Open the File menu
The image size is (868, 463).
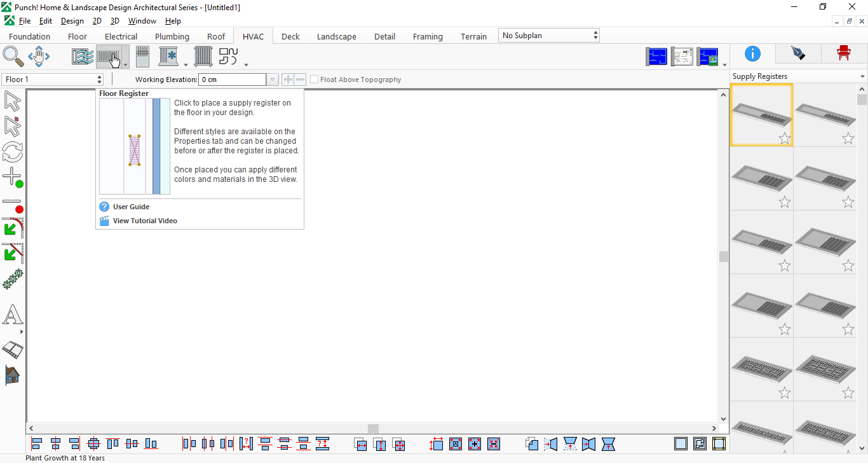click(25, 21)
